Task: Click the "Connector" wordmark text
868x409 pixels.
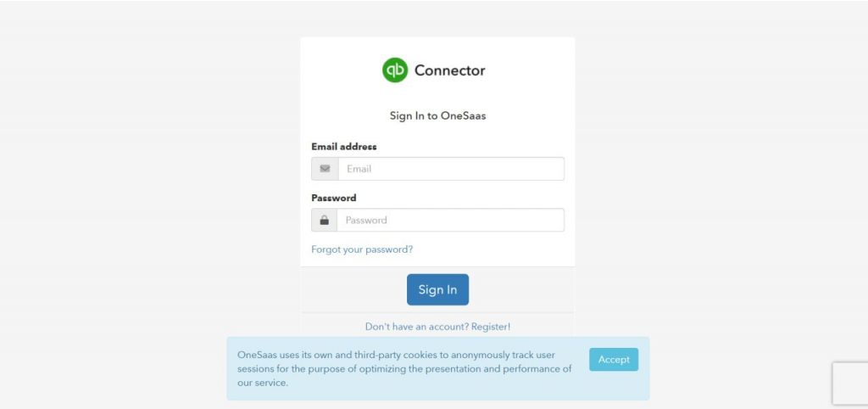Action: click(449, 70)
